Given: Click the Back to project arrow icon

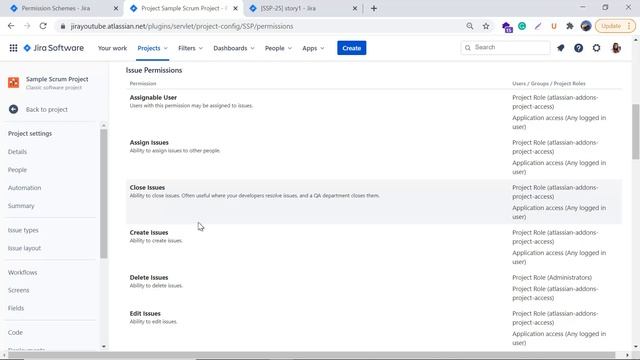Looking at the screenshot, I should tap(13, 109).
